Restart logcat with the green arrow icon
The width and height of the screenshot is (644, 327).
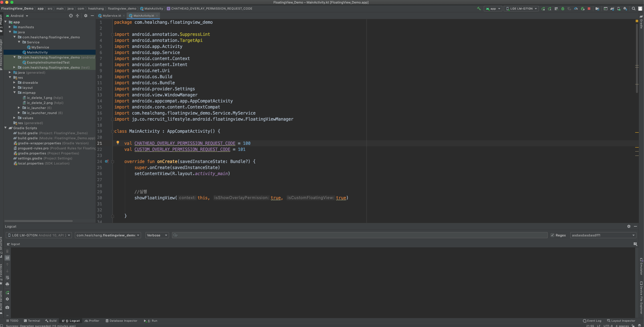7,293
